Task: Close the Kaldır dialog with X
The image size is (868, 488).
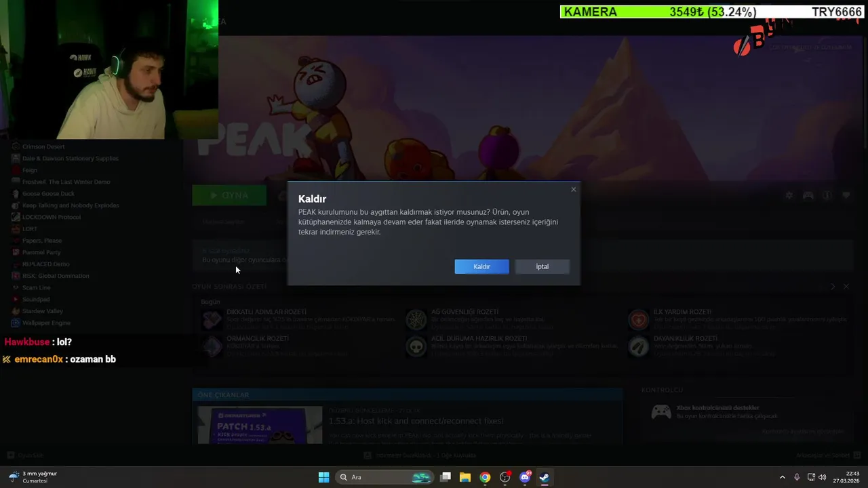Action: [574, 189]
